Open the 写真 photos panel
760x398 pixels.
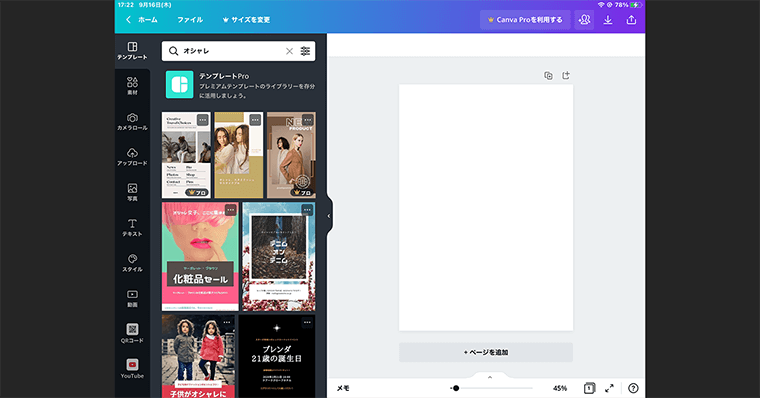tap(132, 192)
